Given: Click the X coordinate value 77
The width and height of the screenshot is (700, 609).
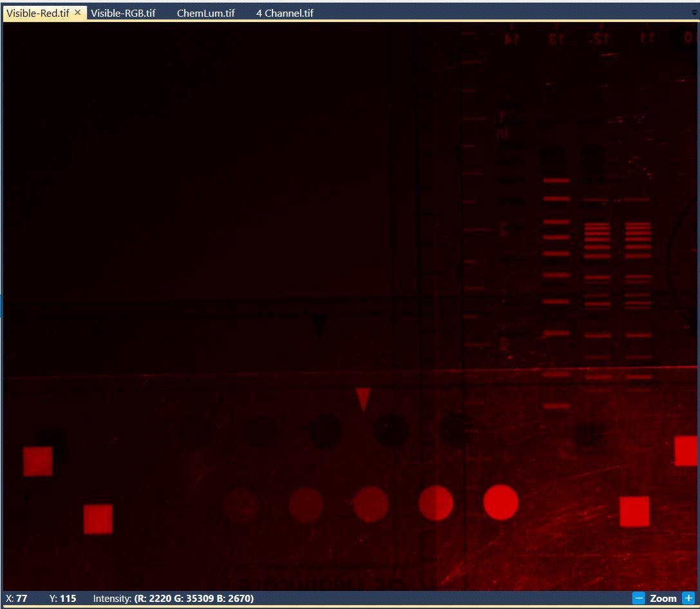Looking at the screenshot, I should point(22,598).
